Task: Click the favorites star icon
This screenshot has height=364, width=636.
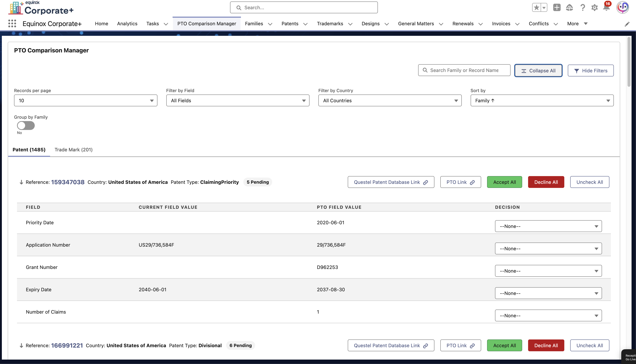Action: (x=536, y=8)
